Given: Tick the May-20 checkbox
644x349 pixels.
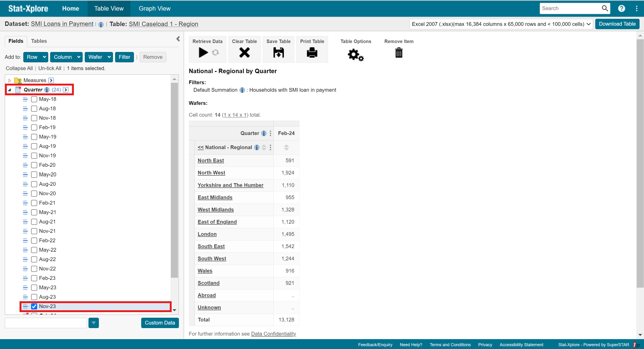Looking at the screenshot, I should [34, 175].
